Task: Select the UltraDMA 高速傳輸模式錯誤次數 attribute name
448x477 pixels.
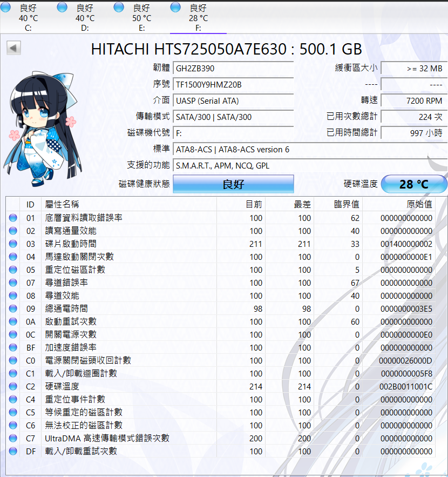Action: pos(107,438)
